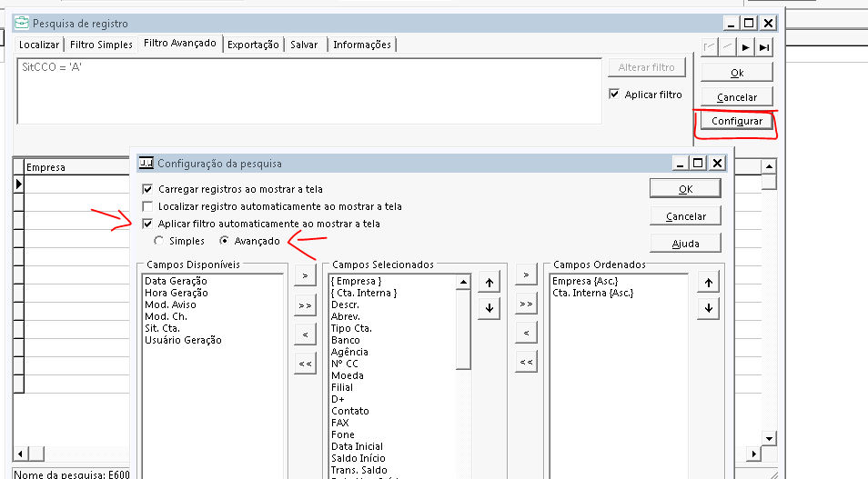This screenshot has height=479, width=868.
Task: Move ordered field up in Campos Ordenados
Action: [709, 283]
